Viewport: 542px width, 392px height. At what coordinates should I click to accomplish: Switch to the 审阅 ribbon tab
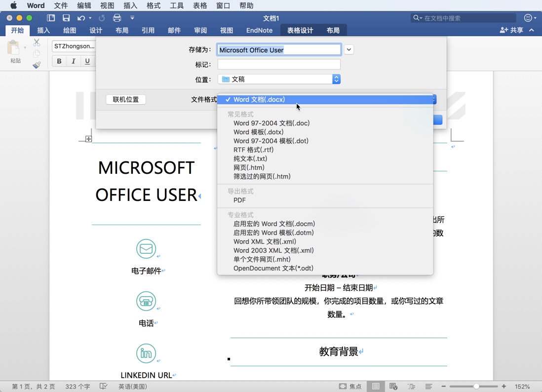point(200,31)
